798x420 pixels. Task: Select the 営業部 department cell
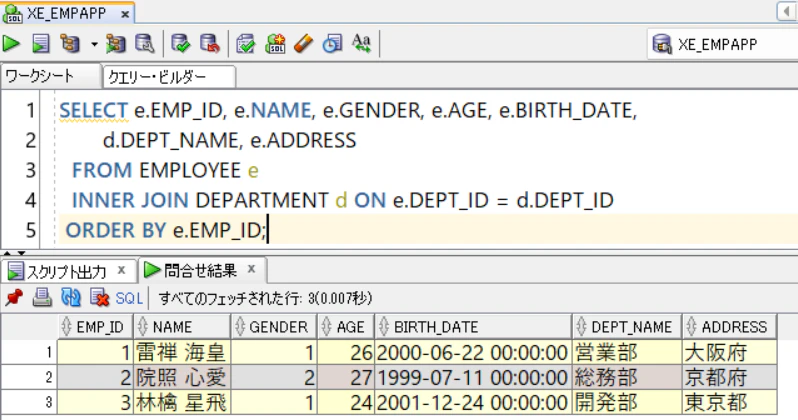point(627,352)
